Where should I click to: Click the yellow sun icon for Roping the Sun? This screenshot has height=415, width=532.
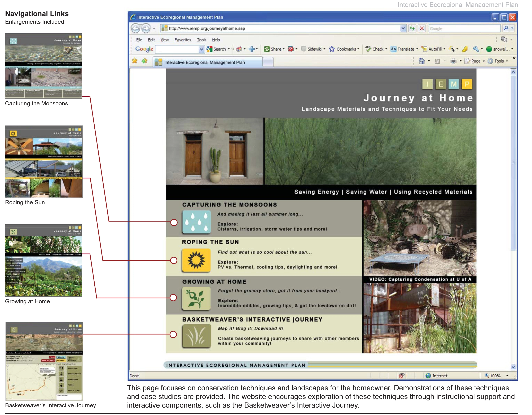[x=196, y=260]
